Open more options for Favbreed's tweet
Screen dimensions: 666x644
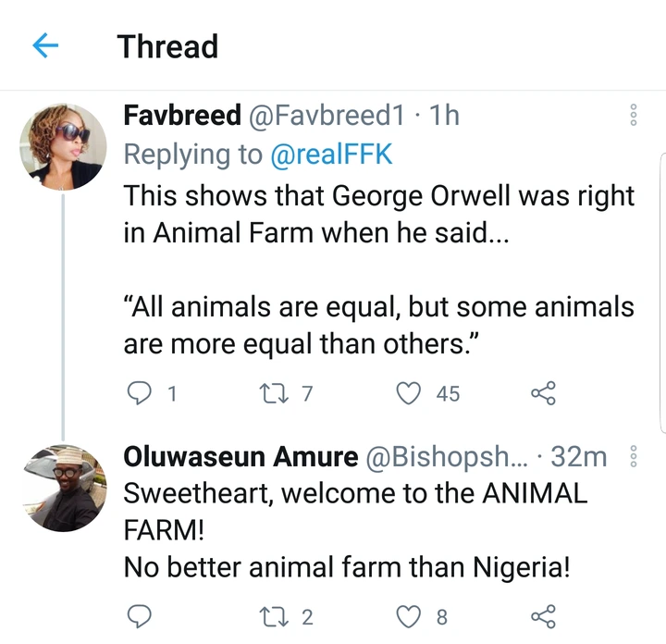[x=634, y=116]
